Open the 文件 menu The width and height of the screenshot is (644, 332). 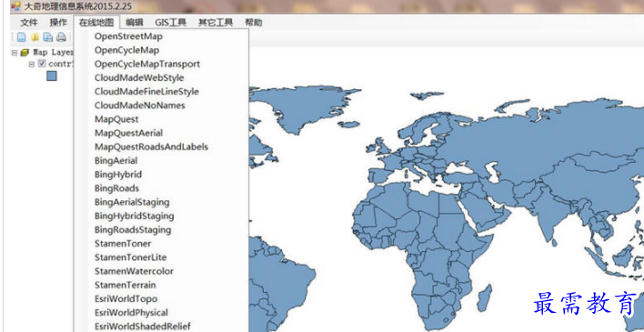(29, 23)
